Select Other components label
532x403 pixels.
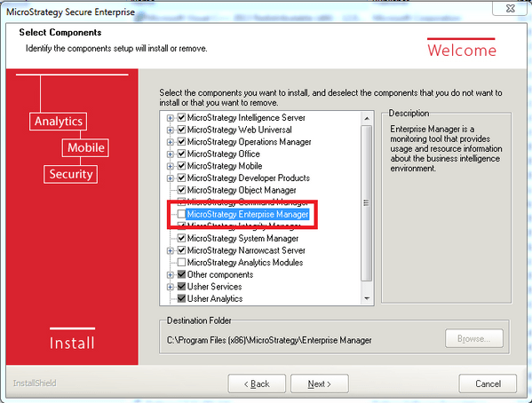click(x=220, y=274)
